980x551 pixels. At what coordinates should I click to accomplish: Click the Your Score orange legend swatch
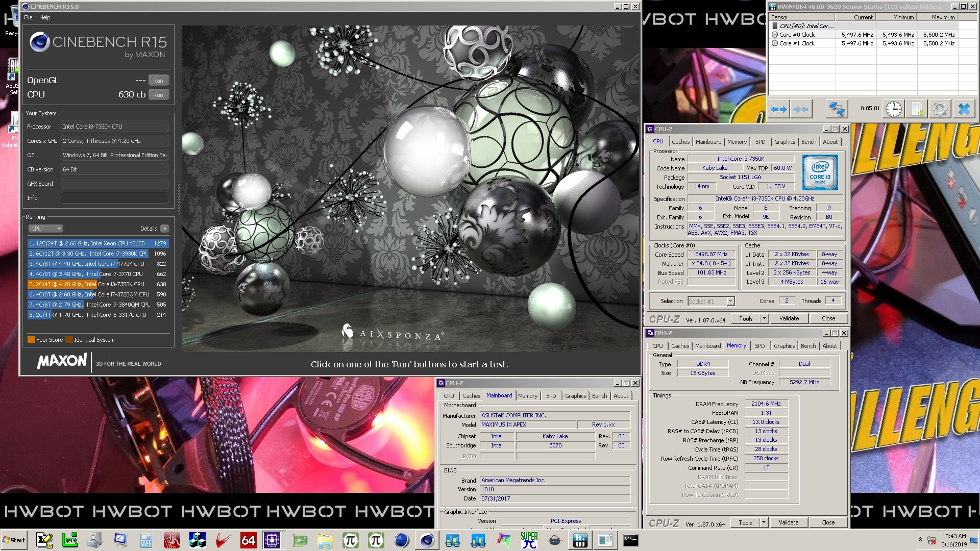click(x=31, y=340)
